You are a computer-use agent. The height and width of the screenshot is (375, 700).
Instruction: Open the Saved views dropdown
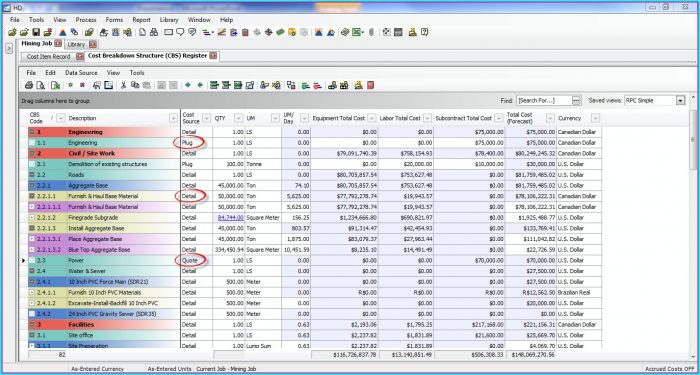[x=680, y=101]
